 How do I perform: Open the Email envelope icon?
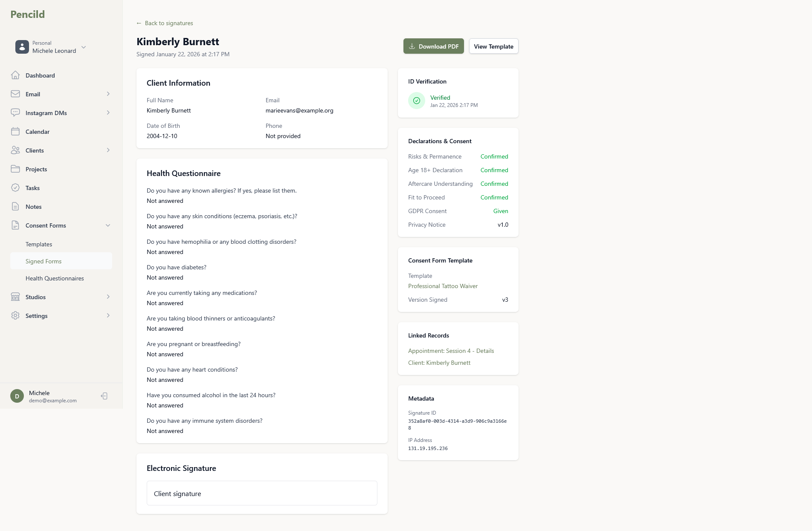coord(16,94)
